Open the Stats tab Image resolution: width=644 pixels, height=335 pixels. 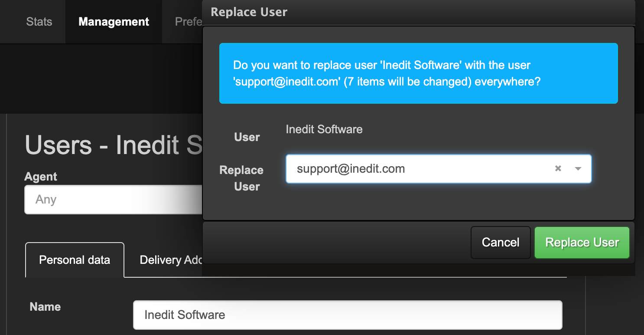[x=39, y=22]
